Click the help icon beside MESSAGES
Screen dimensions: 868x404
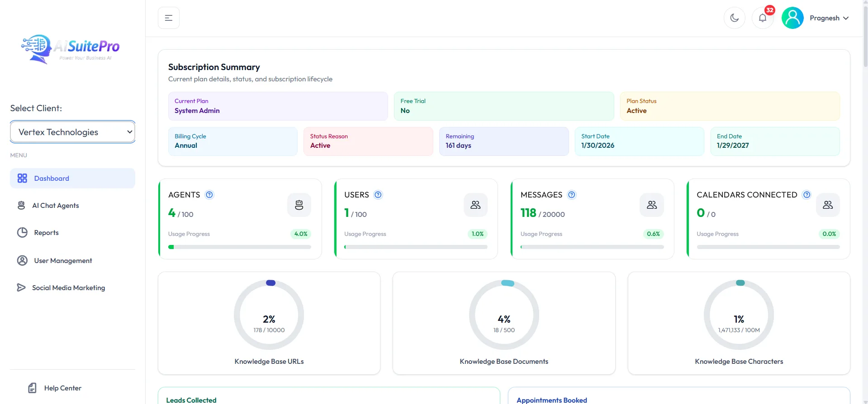(x=572, y=195)
